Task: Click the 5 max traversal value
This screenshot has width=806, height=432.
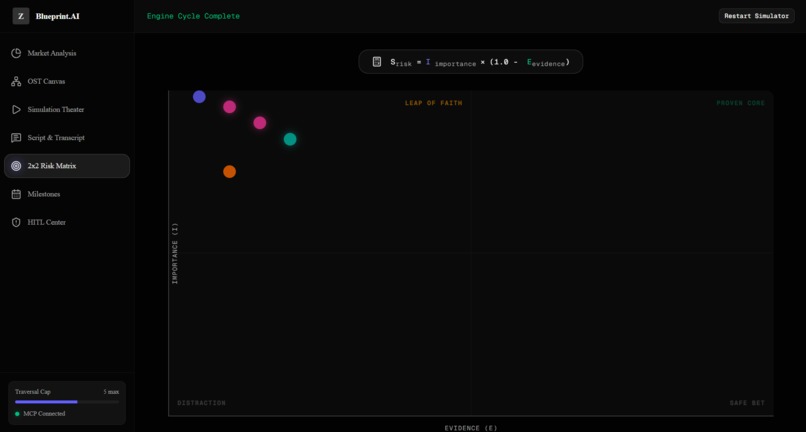Action: (111, 392)
